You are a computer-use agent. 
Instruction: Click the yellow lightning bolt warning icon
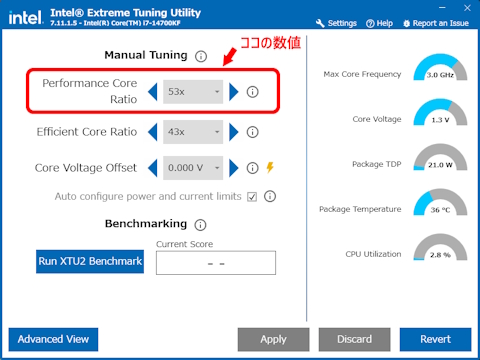click(x=270, y=167)
